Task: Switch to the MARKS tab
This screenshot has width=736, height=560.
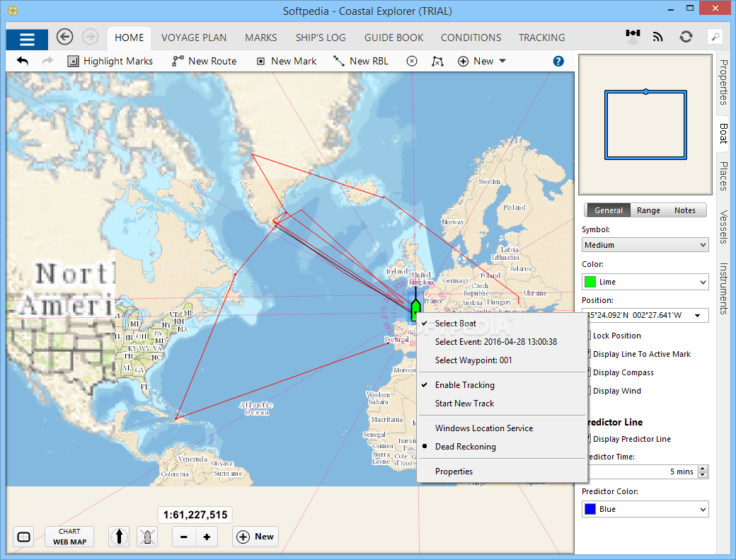Action: click(261, 38)
